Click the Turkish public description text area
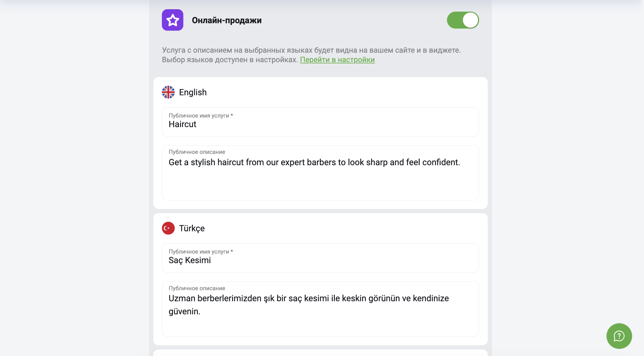The image size is (644, 356). click(320, 309)
